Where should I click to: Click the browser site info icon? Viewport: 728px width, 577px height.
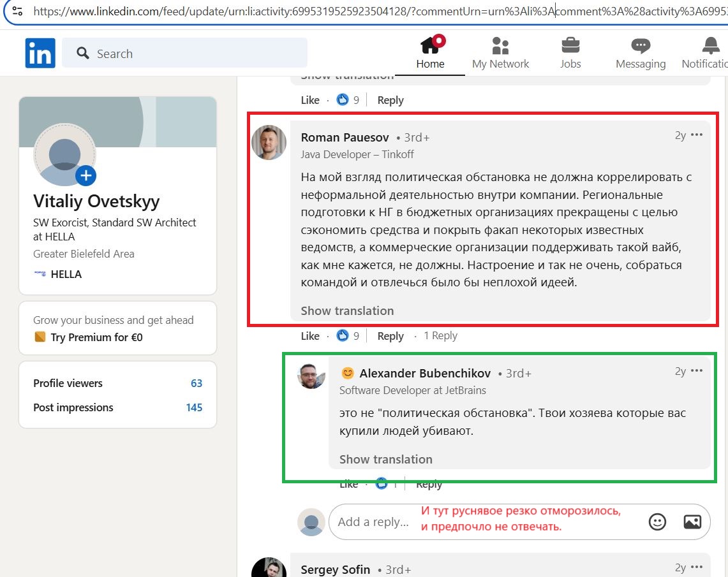(18, 11)
